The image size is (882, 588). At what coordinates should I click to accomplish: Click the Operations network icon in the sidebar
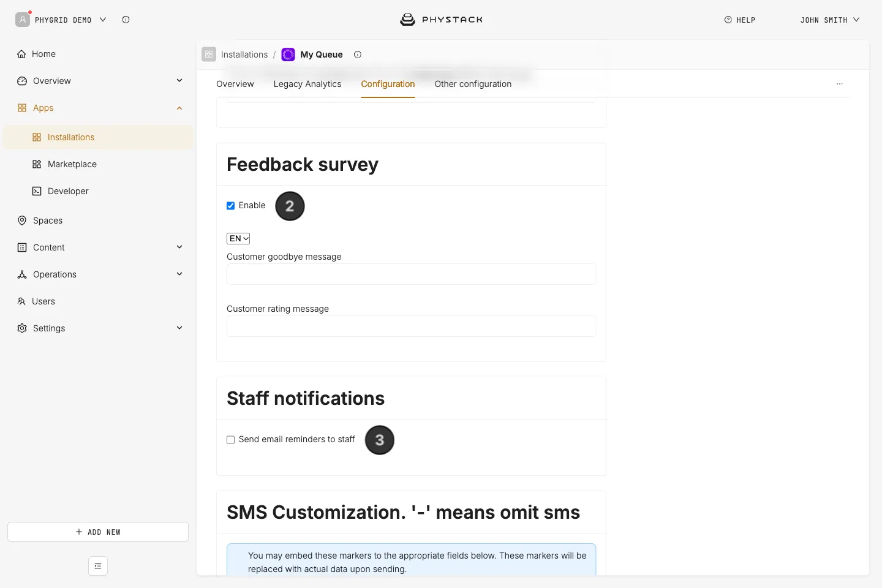click(x=22, y=274)
